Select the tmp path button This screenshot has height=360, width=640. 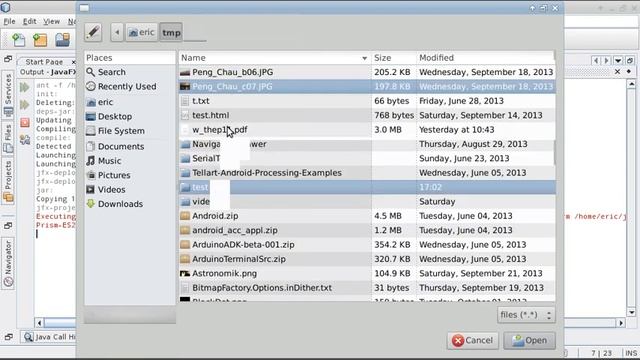coord(171,32)
